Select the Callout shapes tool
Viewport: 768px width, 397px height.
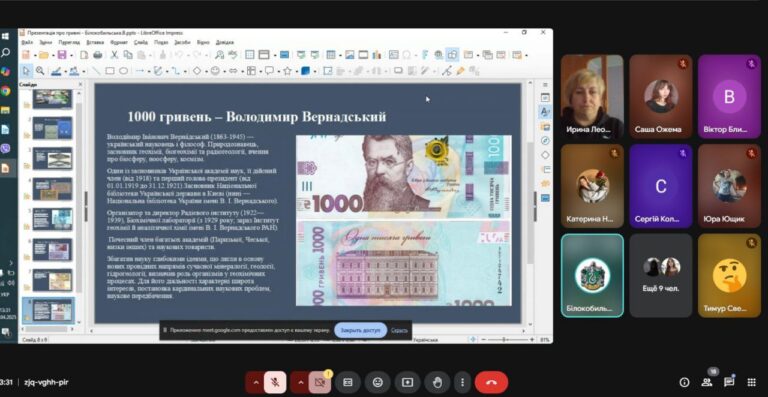(x=269, y=71)
